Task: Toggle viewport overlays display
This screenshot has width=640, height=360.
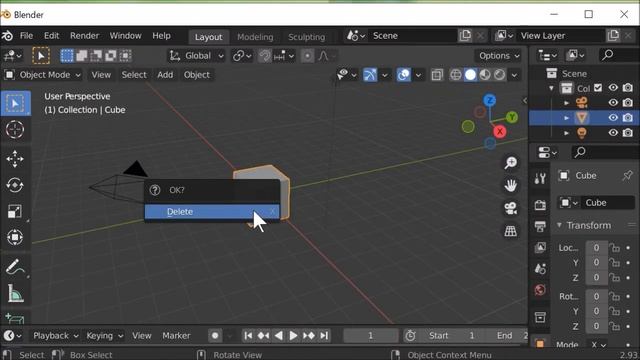Action: coord(404,75)
